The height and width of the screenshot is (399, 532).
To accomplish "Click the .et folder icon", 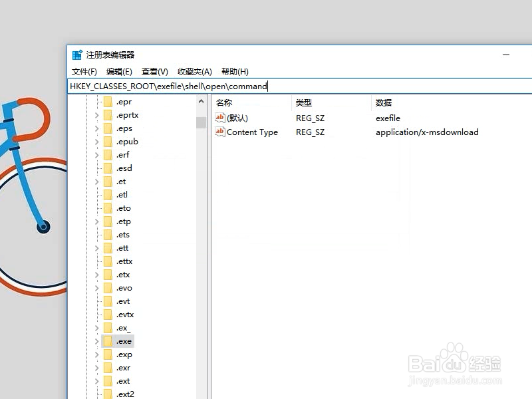I will 108,182.
